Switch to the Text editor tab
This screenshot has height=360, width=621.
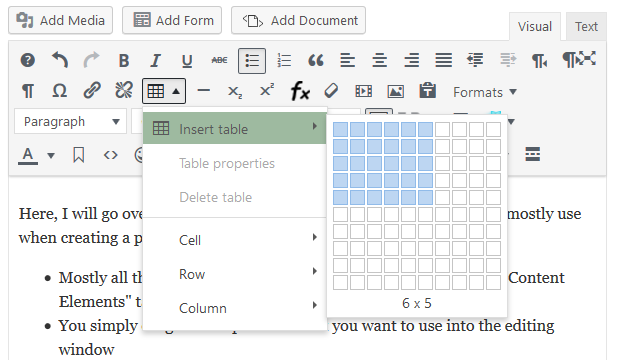[x=586, y=27]
